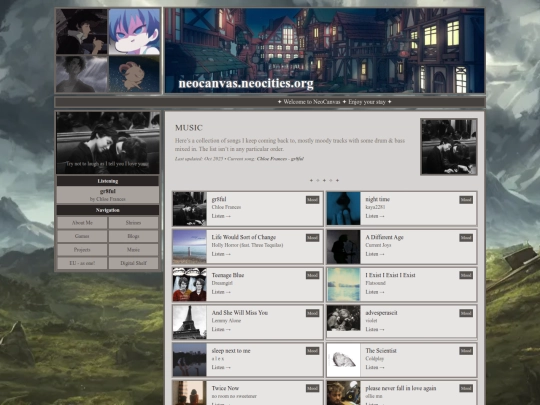Open sleep next to me cover art
This screenshot has height=405, width=540.
(x=190, y=360)
